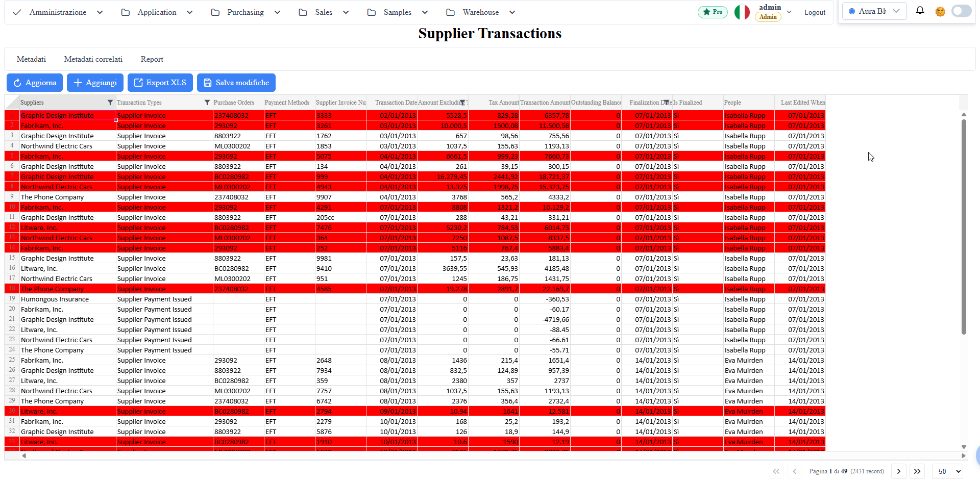Click the Logout link
The height and width of the screenshot is (482, 980).
click(815, 12)
